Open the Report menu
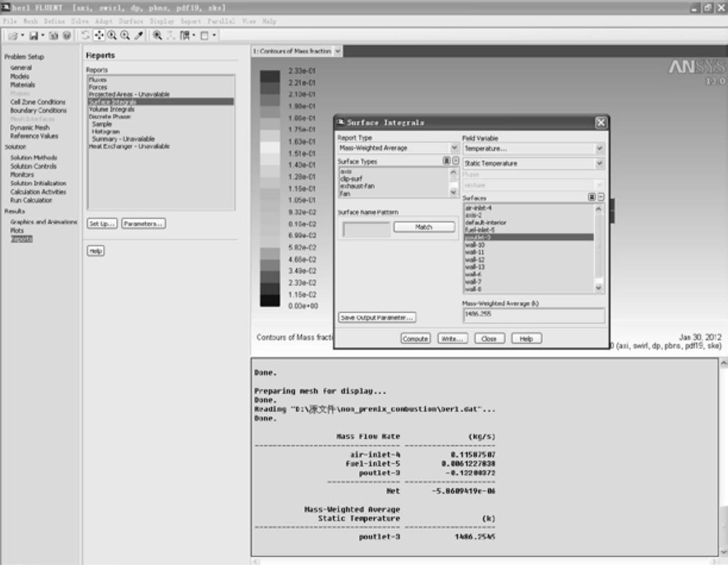728x565 pixels. pos(191,21)
